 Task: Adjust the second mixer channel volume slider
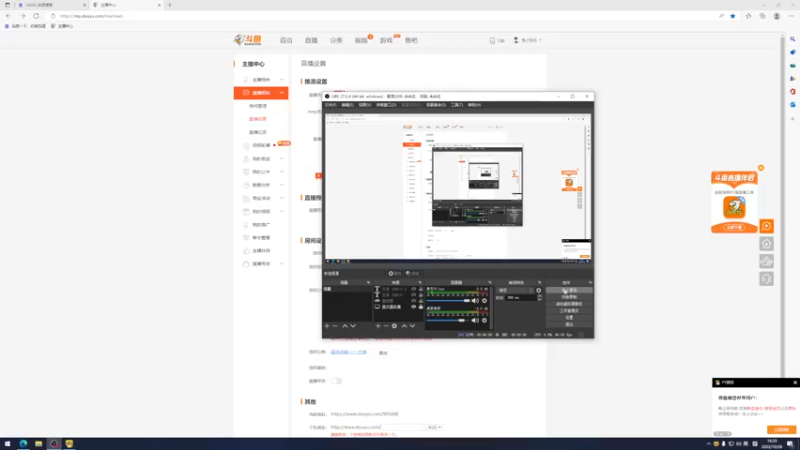(x=448, y=320)
